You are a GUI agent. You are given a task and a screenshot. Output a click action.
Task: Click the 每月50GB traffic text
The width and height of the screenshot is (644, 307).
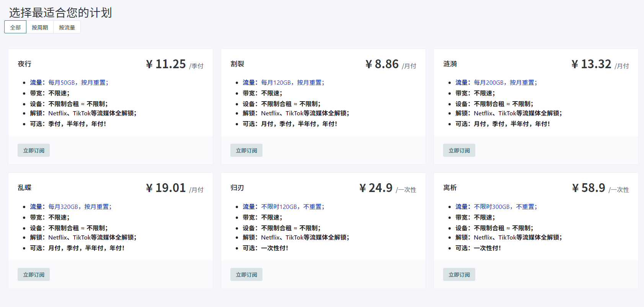click(x=78, y=83)
